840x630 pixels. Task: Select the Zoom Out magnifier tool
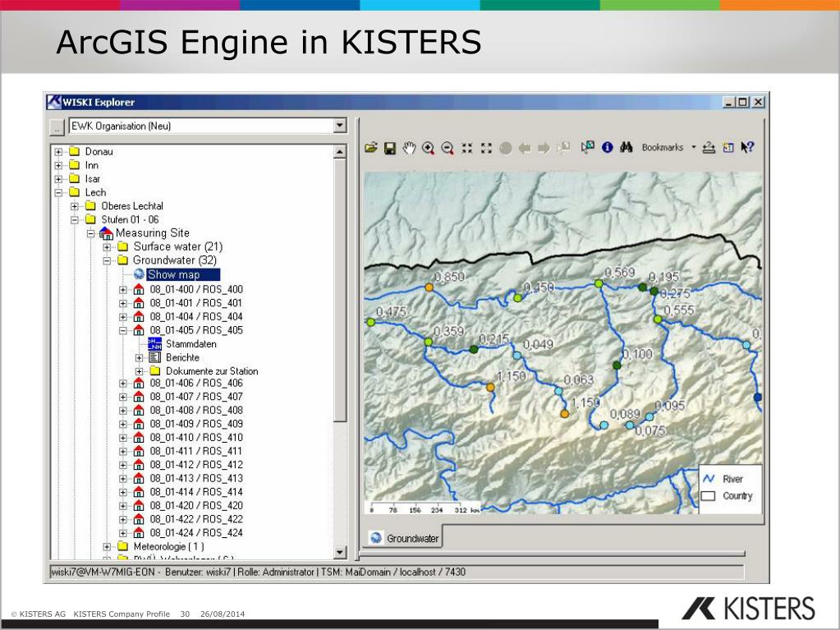tap(448, 148)
